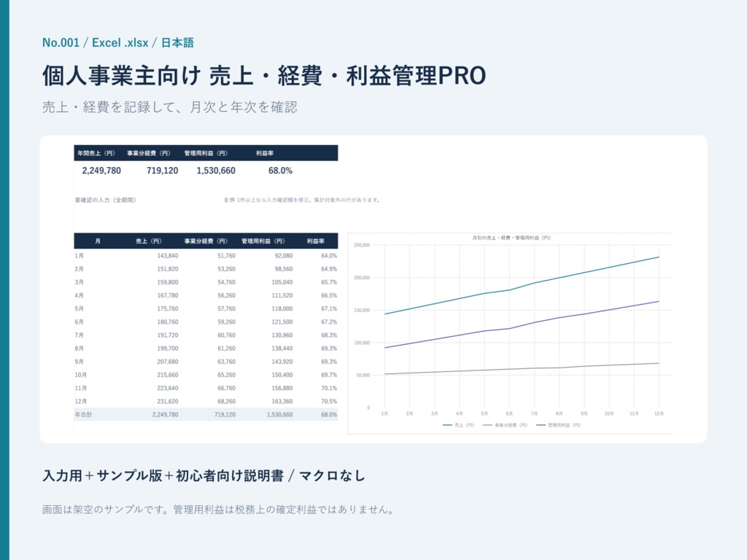Click the line '入力用＋サンプル版＋初心者向け説明書 / マクロなし'
Viewport: 747px width, 560px height.
(x=204, y=475)
